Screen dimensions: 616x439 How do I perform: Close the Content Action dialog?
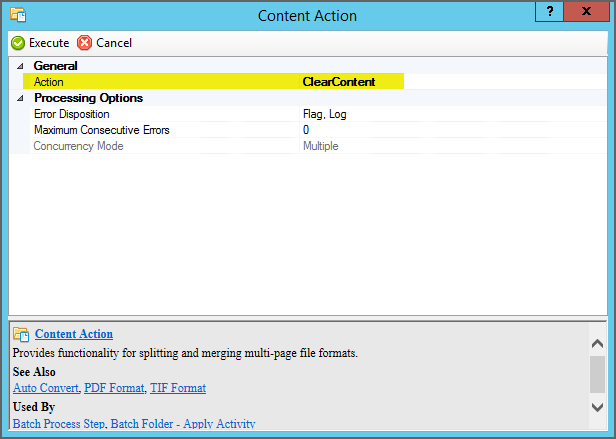point(590,10)
